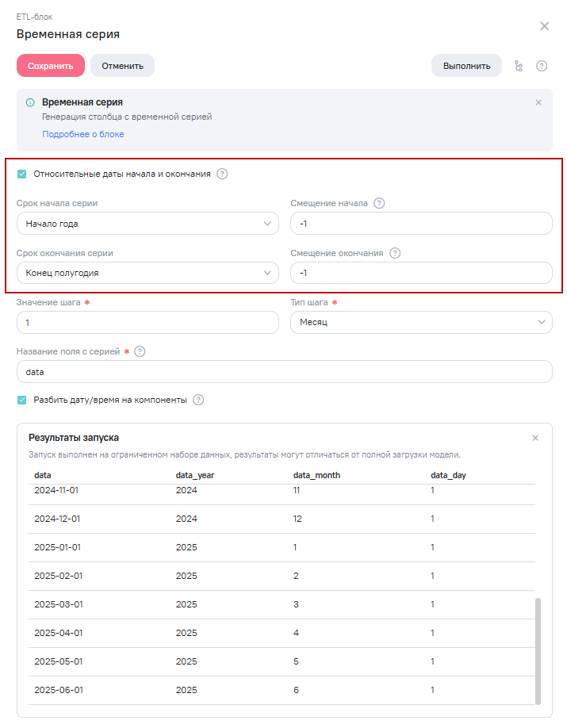This screenshot has width=567, height=728.
Task: Open help icon in the top toolbar
Action: click(542, 66)
